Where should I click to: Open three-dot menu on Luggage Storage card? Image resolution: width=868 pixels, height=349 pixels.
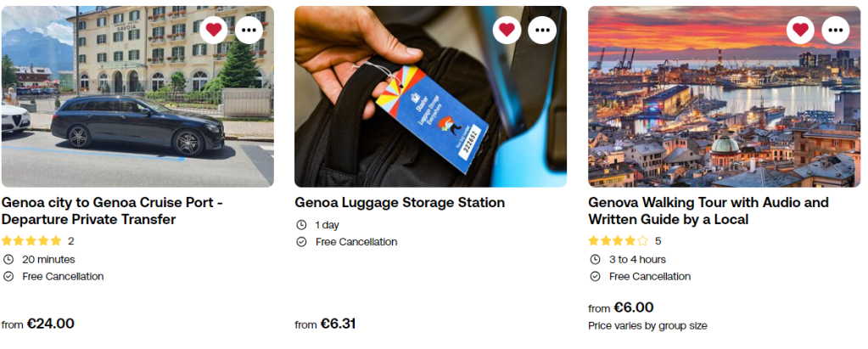pyautogui.click(x=542, y=30)
